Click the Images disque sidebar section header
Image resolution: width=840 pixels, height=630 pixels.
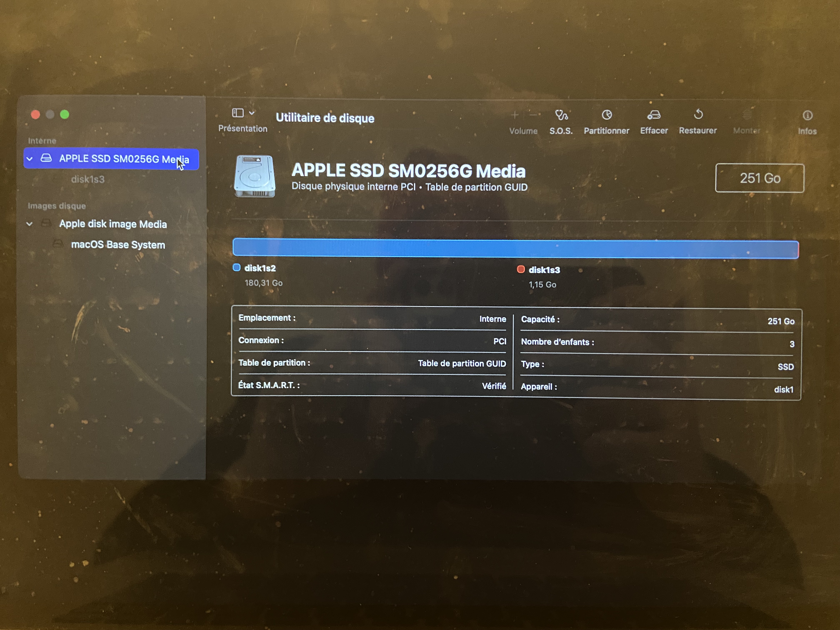coord(57,206)
